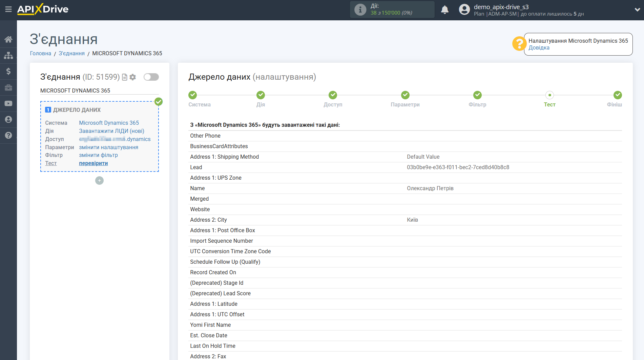Select the Default Value text
This screenshot has width=644, height=360.
(423, 157)
